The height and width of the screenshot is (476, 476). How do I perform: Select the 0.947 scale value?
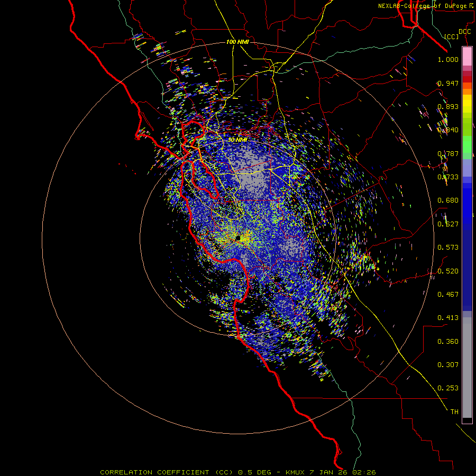(x=448, y=83)
